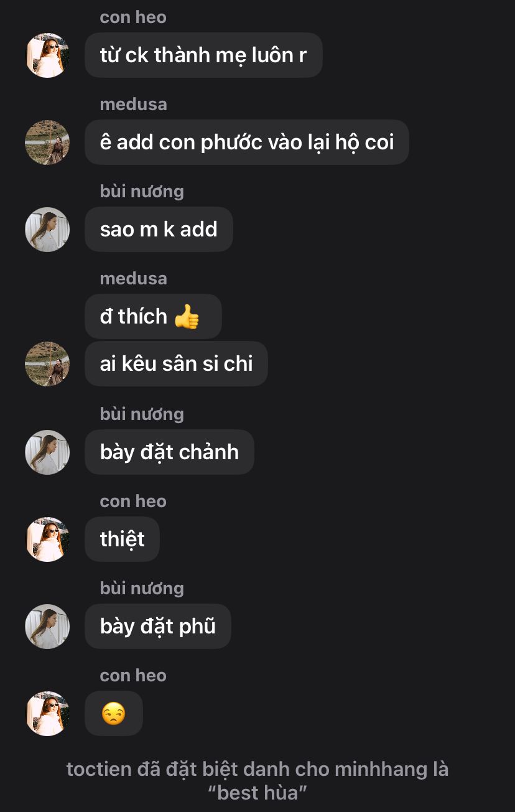Tap the sender name "medusa" above "đ thích"
The height and width of the screenshot is (812, 515).
click(x=133, y=278)
